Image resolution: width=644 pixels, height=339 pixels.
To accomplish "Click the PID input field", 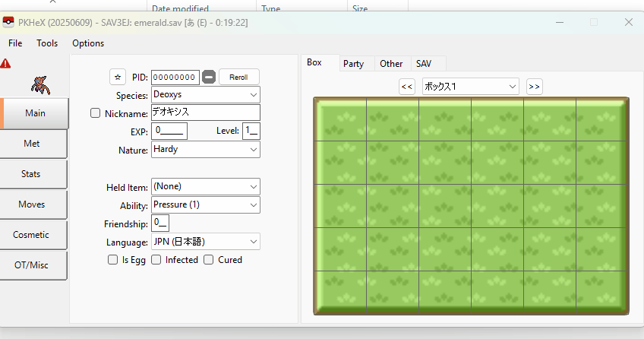I will pos(175,78).
